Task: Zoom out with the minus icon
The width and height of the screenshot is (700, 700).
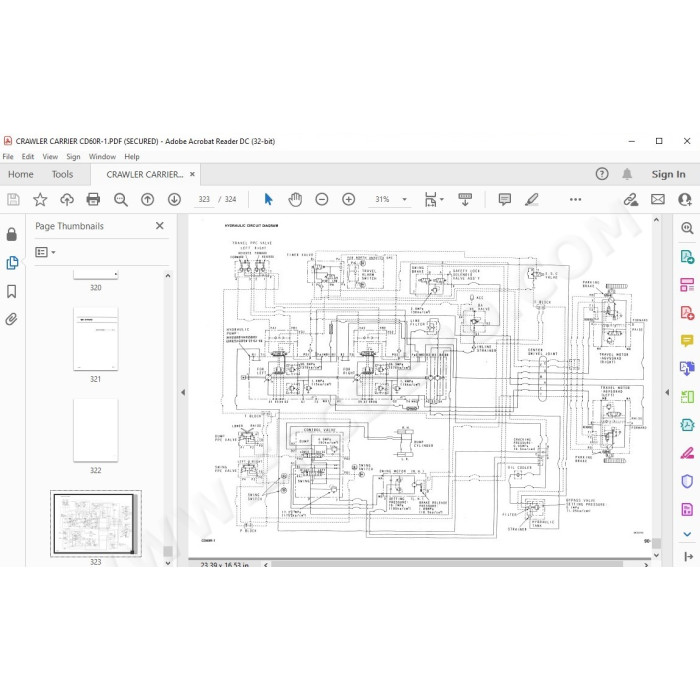Action: [321, 199]
